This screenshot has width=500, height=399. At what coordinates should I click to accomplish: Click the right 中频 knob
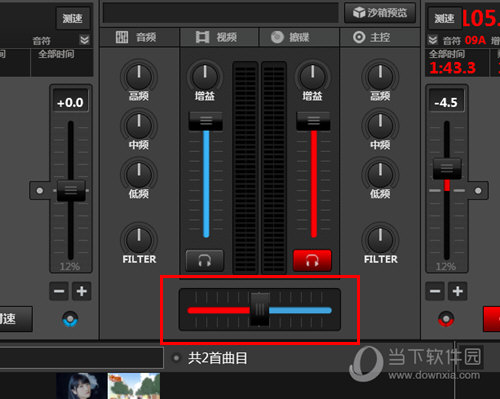coord(380,125)
